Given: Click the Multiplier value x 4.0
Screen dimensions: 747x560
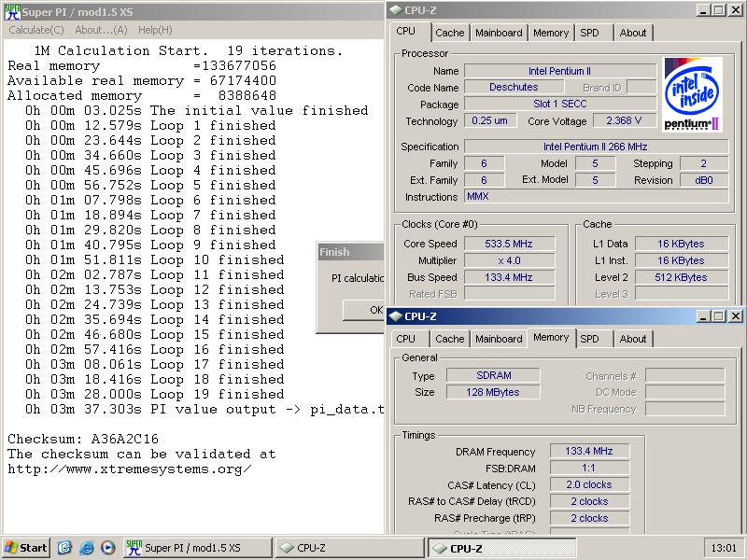Looking at the screenshot, I should click(x=509, y=260).
